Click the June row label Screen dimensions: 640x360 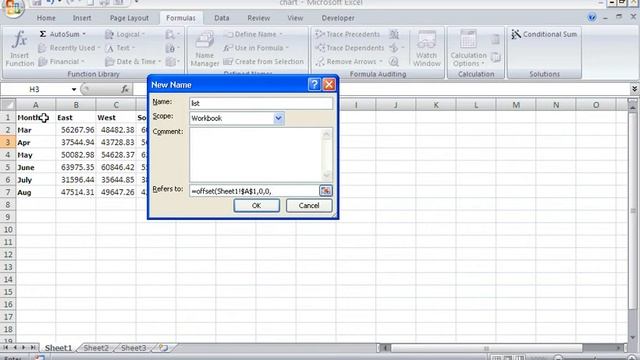pos(36,167)
